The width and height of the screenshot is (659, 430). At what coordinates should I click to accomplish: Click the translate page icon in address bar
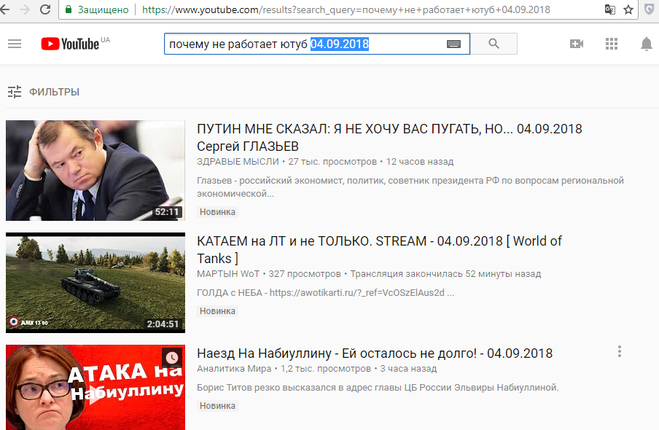609,10
